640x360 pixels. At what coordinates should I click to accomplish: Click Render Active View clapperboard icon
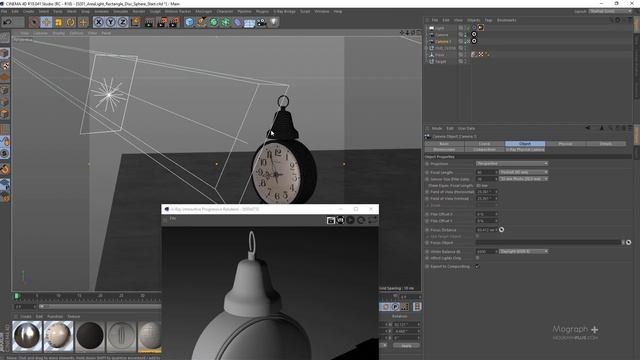[x=149, y=22]
